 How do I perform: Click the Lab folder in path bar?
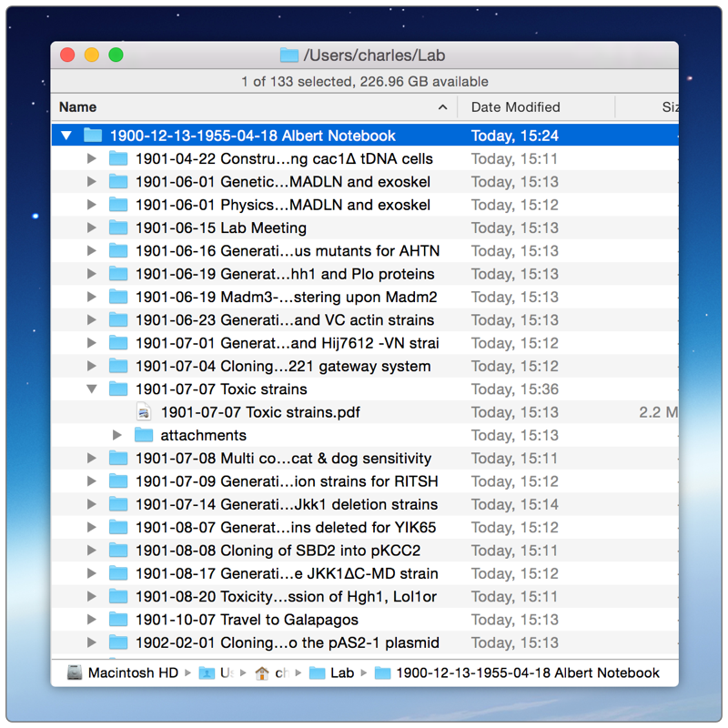click(x=331, y=672)
